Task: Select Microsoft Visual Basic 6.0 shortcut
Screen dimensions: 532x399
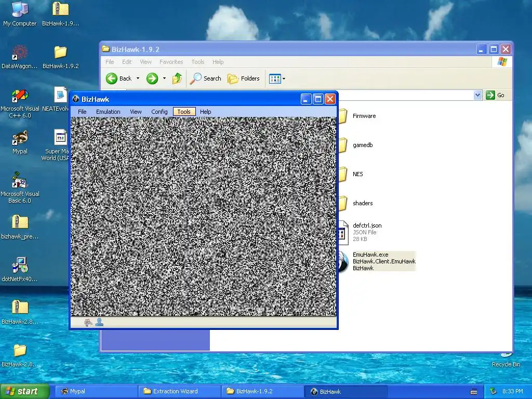Action: tap(20, 188)
